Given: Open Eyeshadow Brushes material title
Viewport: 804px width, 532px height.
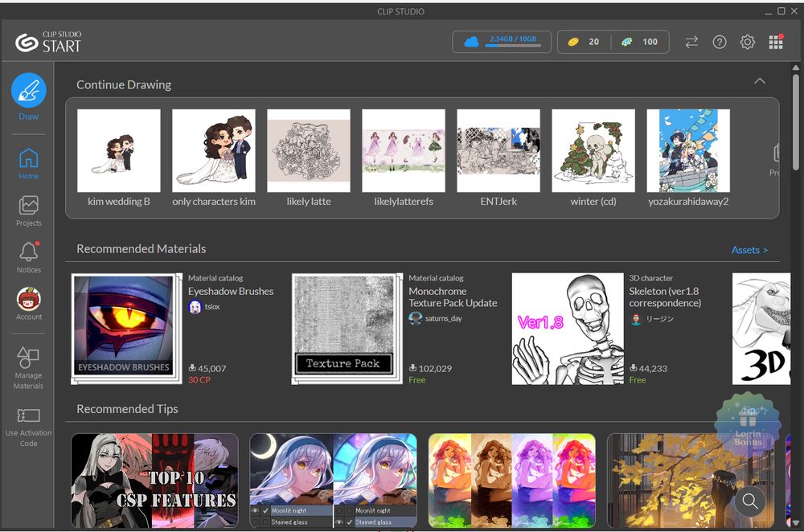Looking at the screenshot, I should (x=231, y=291).
